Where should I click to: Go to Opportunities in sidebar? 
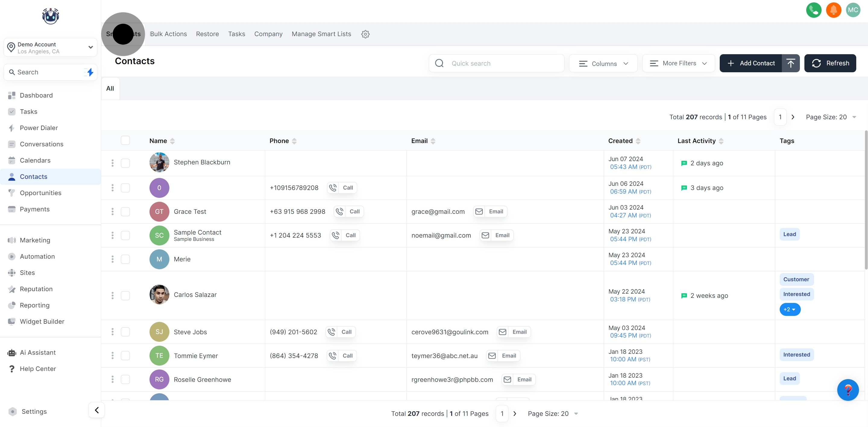(x=40, y=193)
